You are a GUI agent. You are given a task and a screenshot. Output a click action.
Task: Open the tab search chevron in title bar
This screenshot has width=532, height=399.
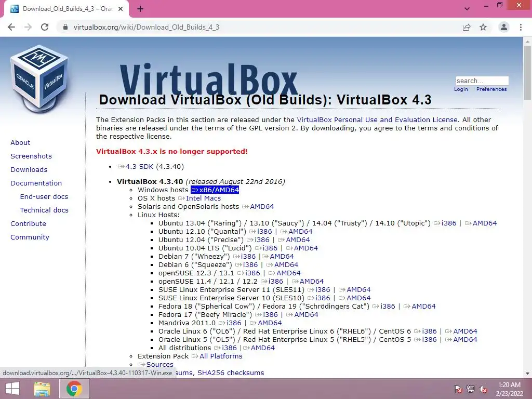click(467, 9)
